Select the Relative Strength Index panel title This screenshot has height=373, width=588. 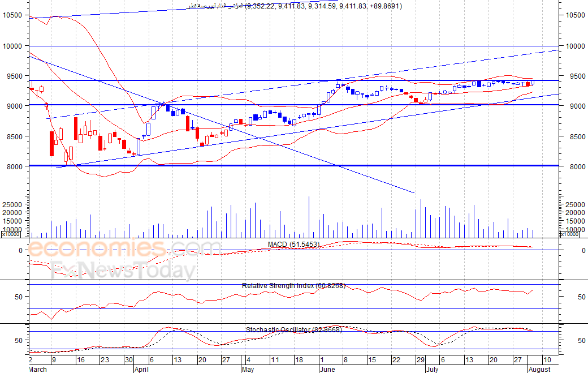293,286
